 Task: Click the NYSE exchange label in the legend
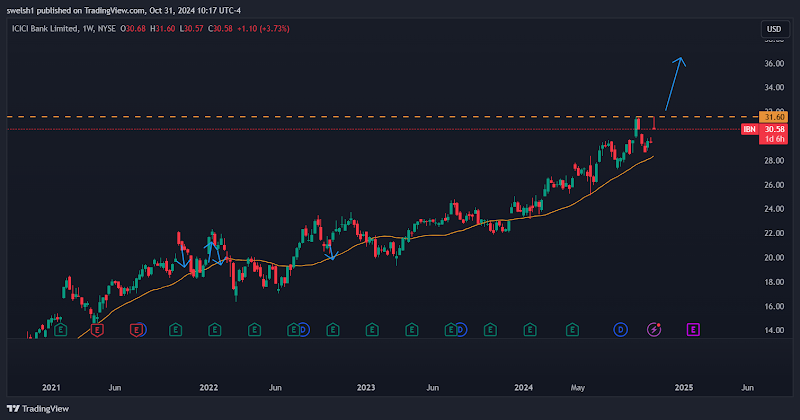pyautogui.click(x=107, y=29)
